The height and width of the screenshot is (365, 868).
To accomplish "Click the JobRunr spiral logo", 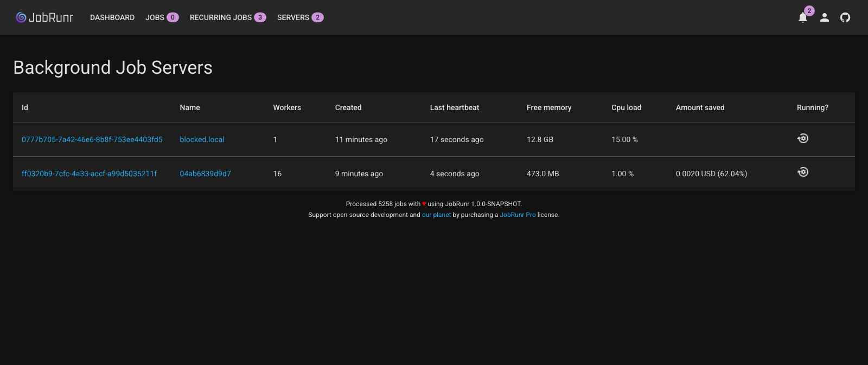I will click(21, 17).
